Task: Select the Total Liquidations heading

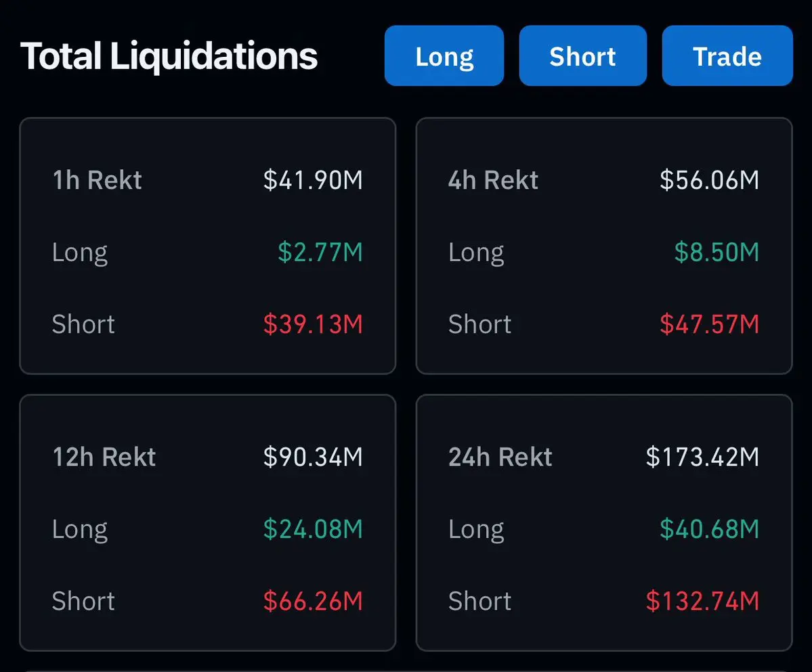Action: tap(169, 56)
